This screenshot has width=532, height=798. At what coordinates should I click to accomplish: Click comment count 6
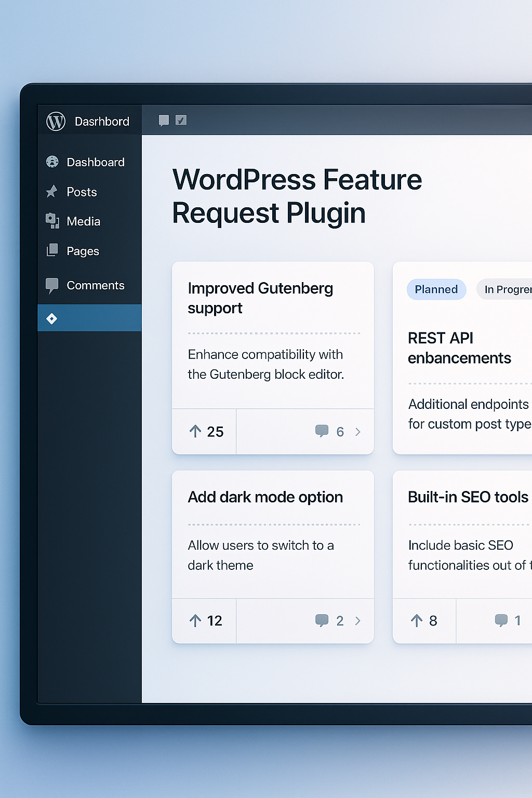coord(340,432)
